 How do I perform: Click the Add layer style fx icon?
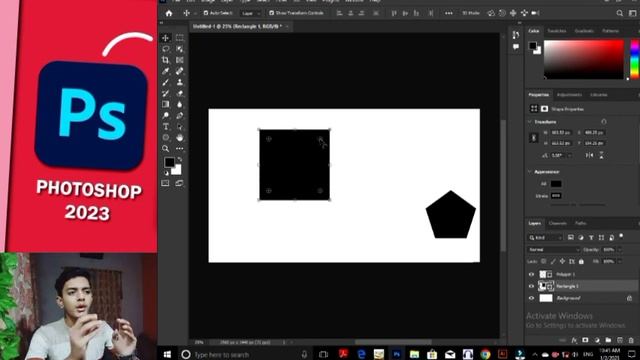click(x=574, y=340)
